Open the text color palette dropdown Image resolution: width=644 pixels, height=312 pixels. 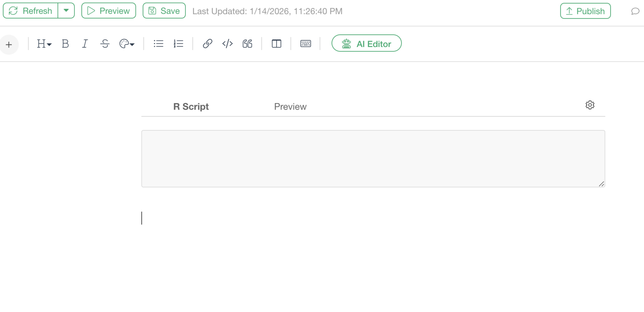tap(127, 44)
